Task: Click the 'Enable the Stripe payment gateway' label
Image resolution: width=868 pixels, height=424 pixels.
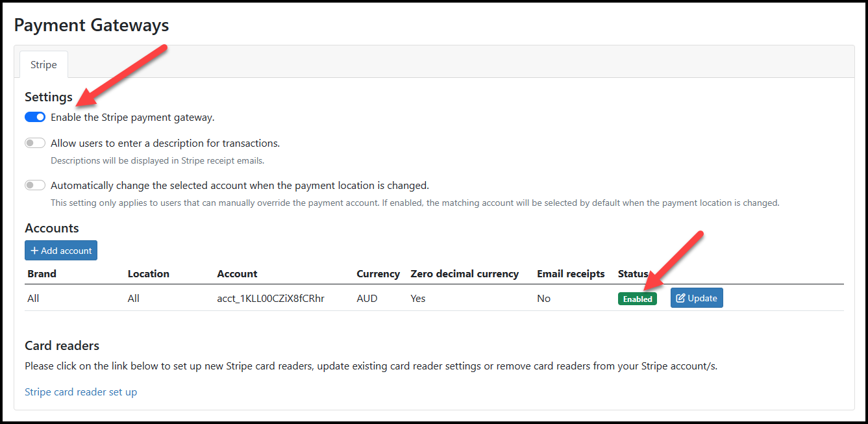Action: (132, 118)
